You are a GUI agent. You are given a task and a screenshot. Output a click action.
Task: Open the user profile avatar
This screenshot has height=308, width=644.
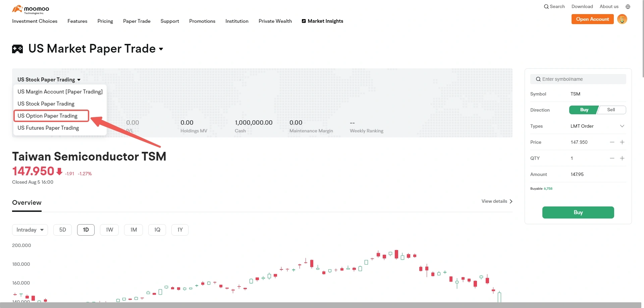[622, 19]
